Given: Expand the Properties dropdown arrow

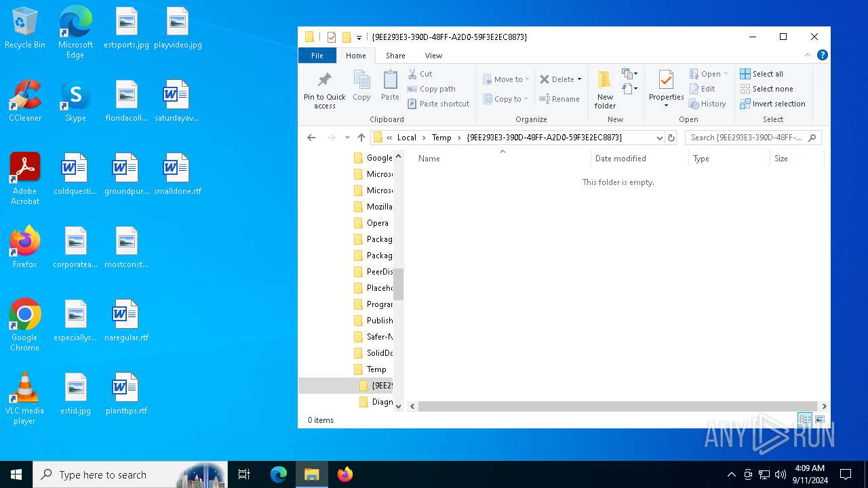Looking at the screenshot, I should 666,106.
